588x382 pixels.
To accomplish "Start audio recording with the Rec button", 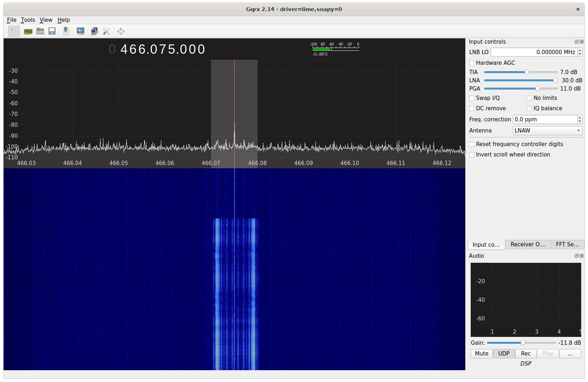I will 525,353.
